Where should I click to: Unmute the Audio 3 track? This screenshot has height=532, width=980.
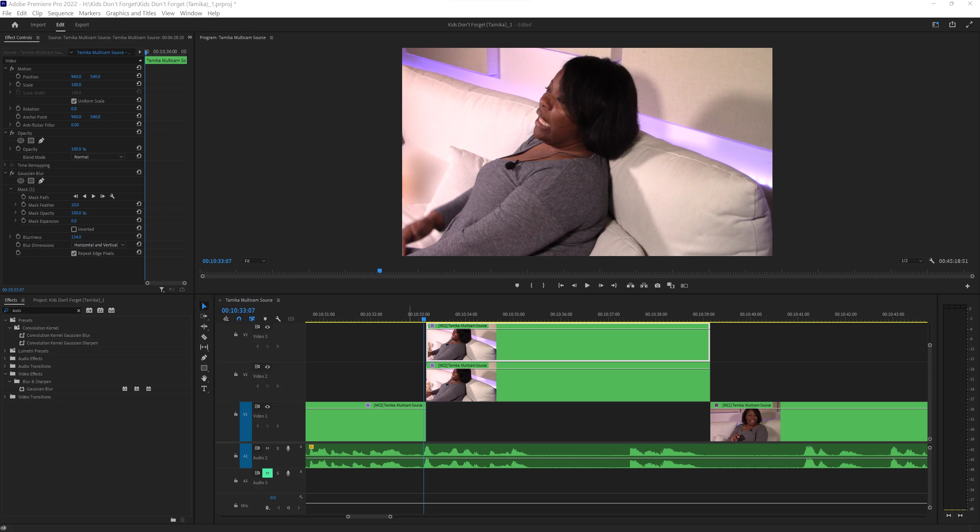267,473
